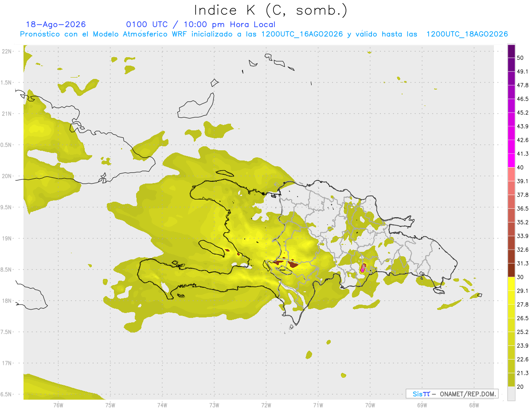This screenshot has height=411, width=532.
Task: Click the latitude axis label "19N"
Action: pyautogui.click(x=7, y=239)
